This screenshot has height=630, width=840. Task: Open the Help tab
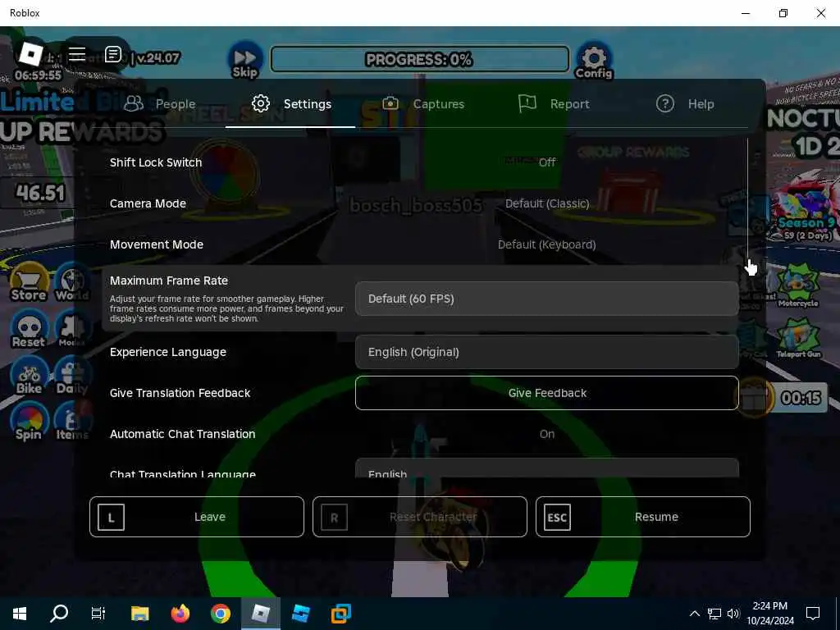tap(685, 104)
